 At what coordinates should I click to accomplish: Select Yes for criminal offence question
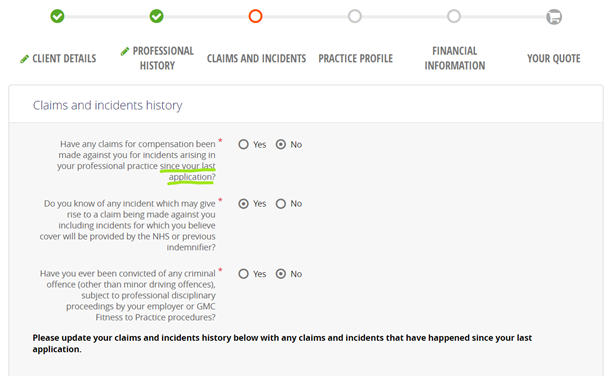pos(244,274)
